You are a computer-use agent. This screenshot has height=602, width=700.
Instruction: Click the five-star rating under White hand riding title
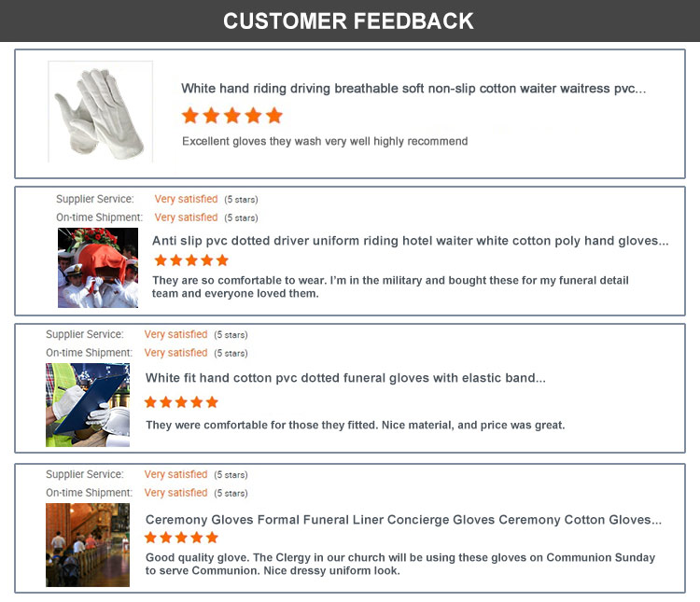[231, 116]
